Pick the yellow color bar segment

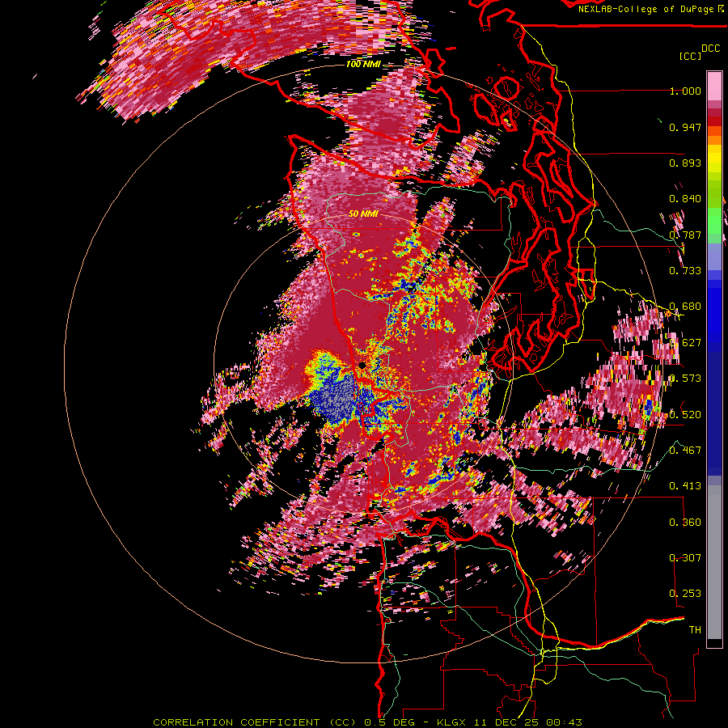click(714, 159)
